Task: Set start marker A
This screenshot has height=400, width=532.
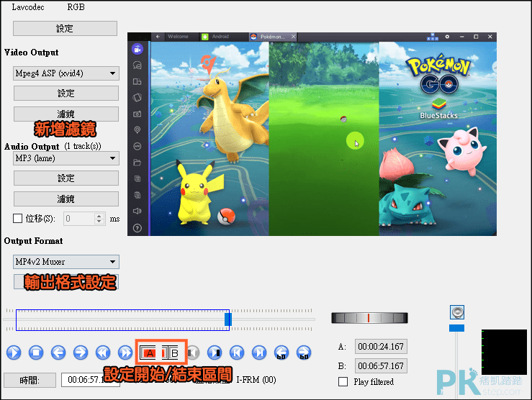Action: tap(148, 353)
